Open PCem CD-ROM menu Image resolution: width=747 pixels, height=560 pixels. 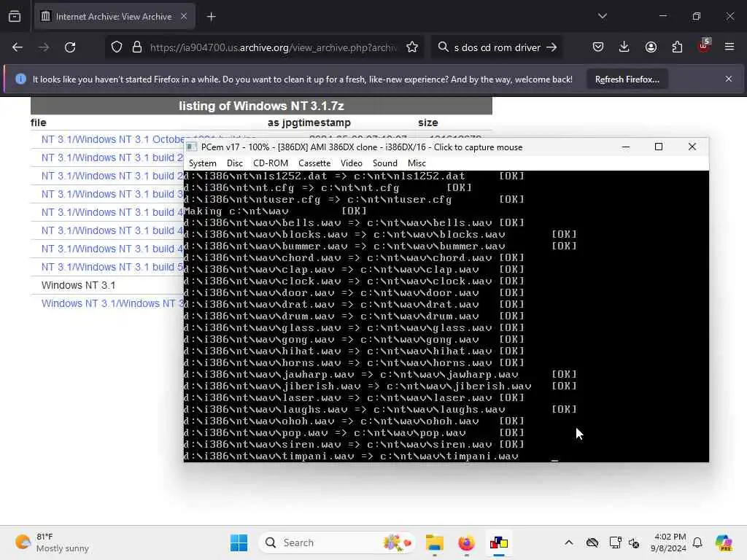[271, 163]
